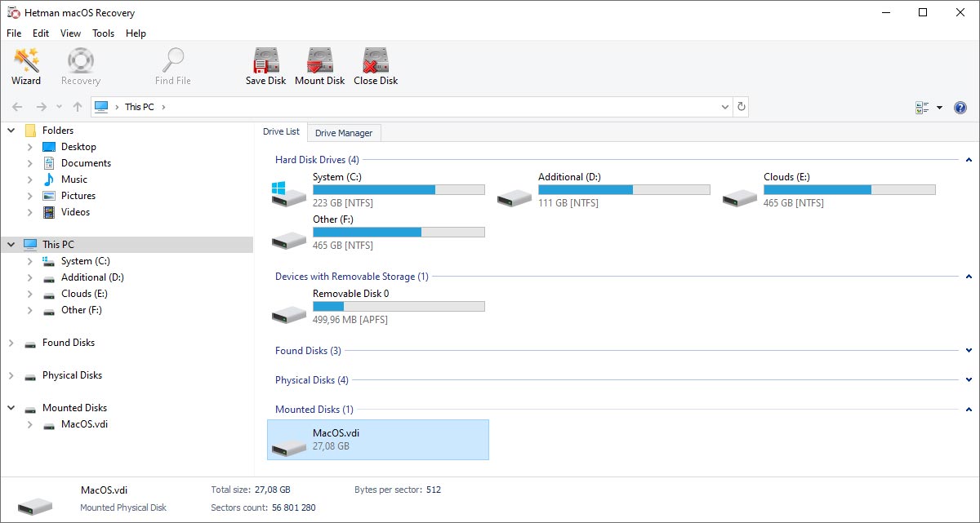Select System (C:) drive icon in Drive List
This screenshot has height=523, width=980.
289,193
